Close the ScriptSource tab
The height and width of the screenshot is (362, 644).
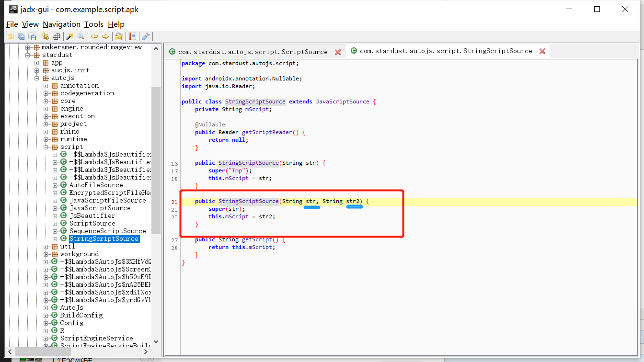click(338, 52)
